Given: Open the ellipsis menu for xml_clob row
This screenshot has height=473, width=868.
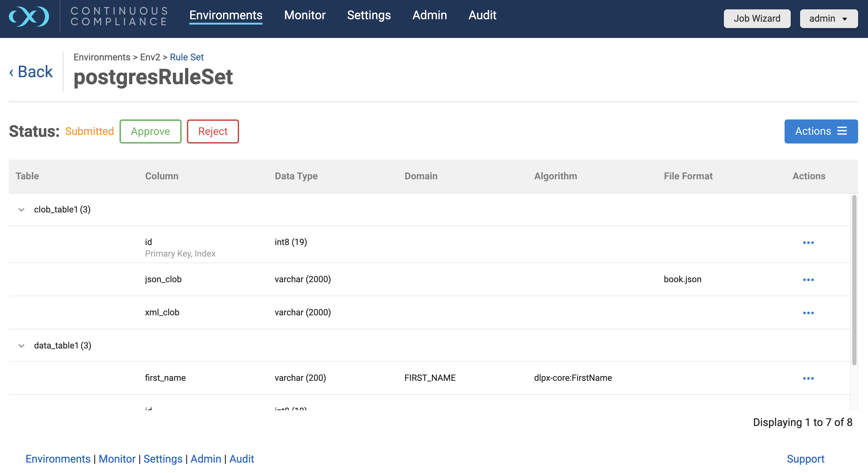Looking at the screenshot, I should 808,313.
